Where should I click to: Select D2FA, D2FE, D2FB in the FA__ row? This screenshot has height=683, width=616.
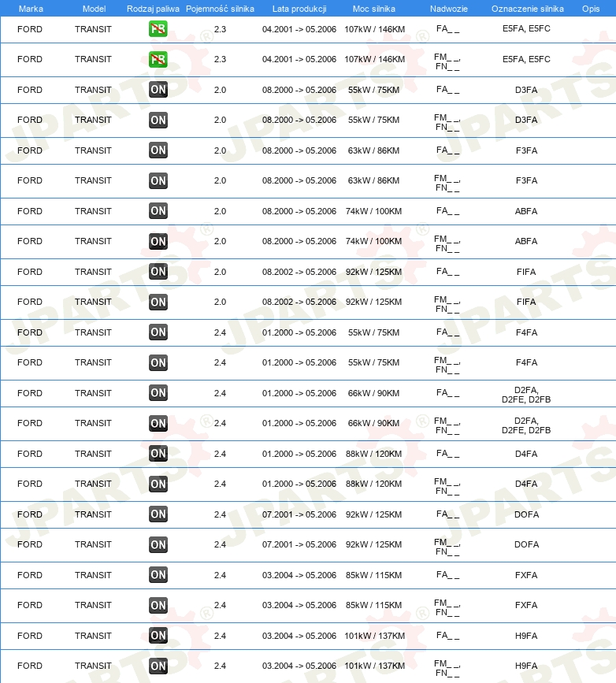(x=526, y=395)
